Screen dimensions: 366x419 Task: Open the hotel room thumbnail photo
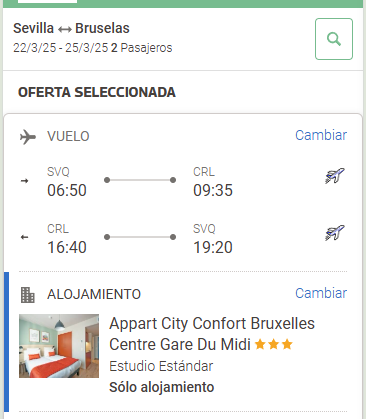coord(59,346)
